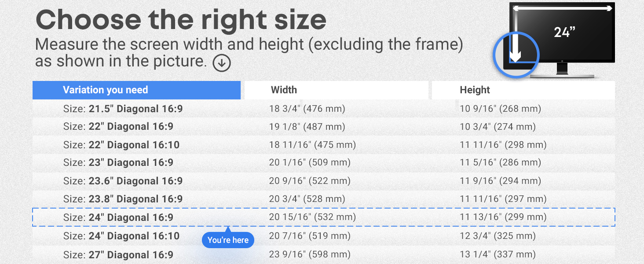This screenshot has width=644, height=264.
Task: Click the "Choose the right size" heading
Action: pyautogui.click(x=181, y=20)
